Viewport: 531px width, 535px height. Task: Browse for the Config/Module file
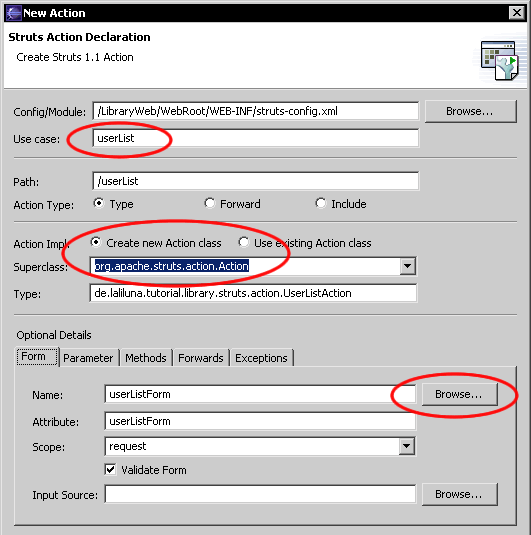(x=471, y=111)
